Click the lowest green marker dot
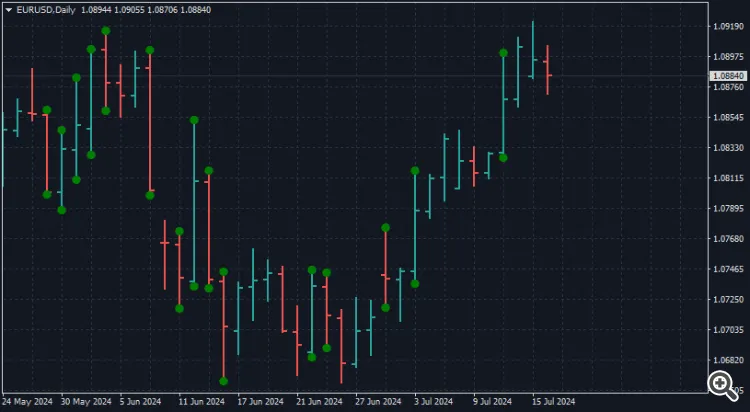 point(223,381)
